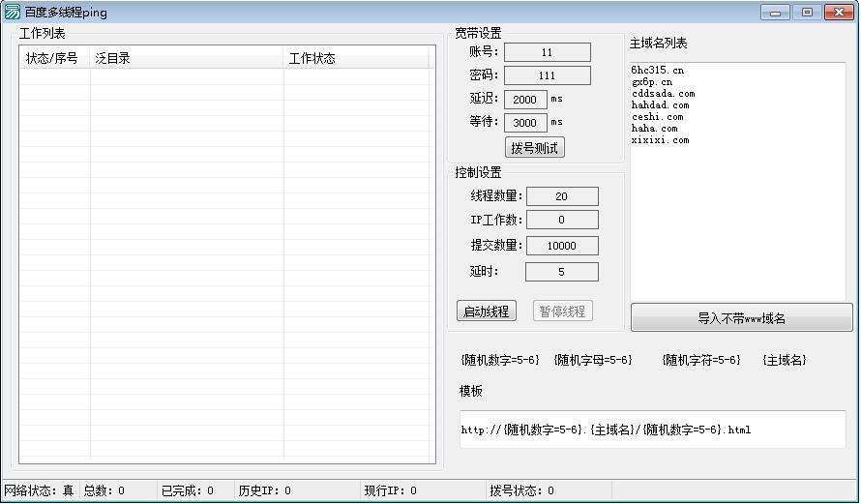
Task: Click the app icon in title bar
Action: (x=12, y=12)
